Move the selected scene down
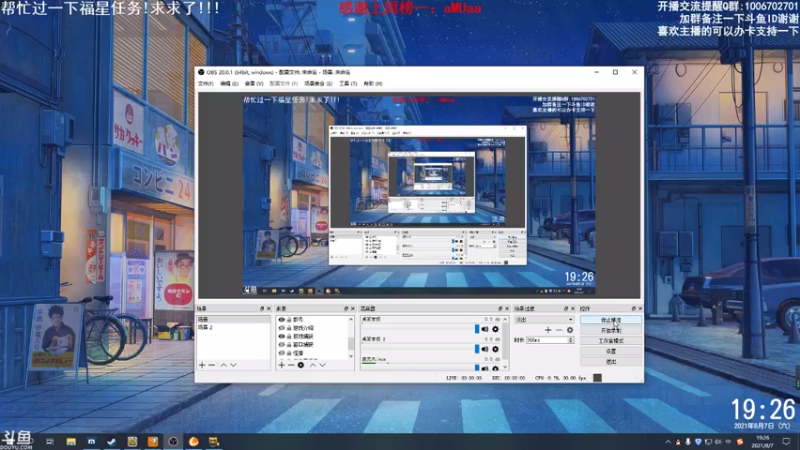Image resolution: width=800 pixels, height=450 pixels. pos(233,365)
